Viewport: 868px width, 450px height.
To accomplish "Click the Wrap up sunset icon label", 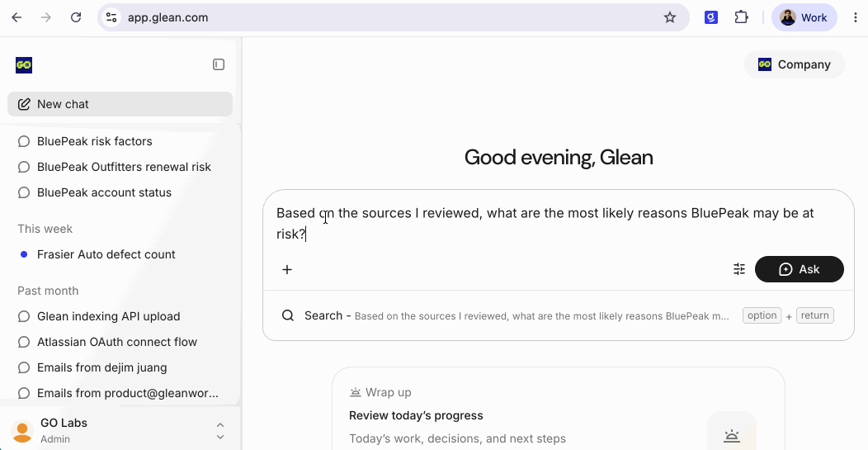I will pyautogui.click(x=381, y=392).
